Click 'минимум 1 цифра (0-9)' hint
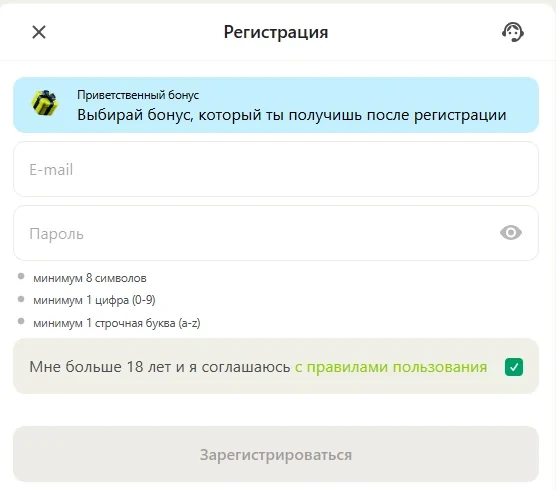 [94, 300]
